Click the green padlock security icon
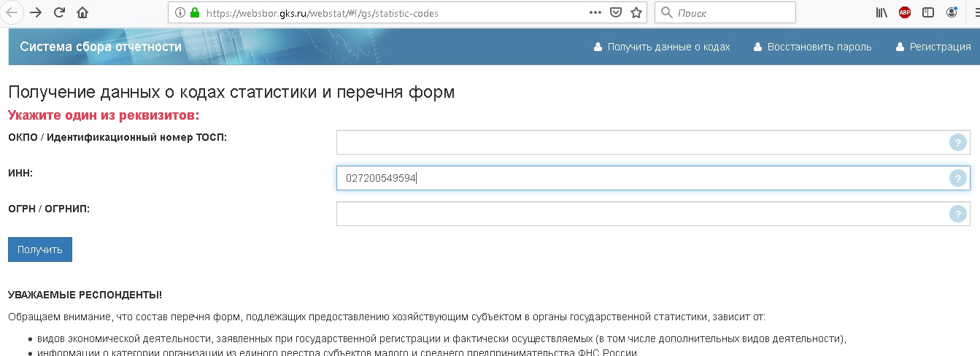Image resolution: width=980 pixels, height=356 pixels. (195, 12)
